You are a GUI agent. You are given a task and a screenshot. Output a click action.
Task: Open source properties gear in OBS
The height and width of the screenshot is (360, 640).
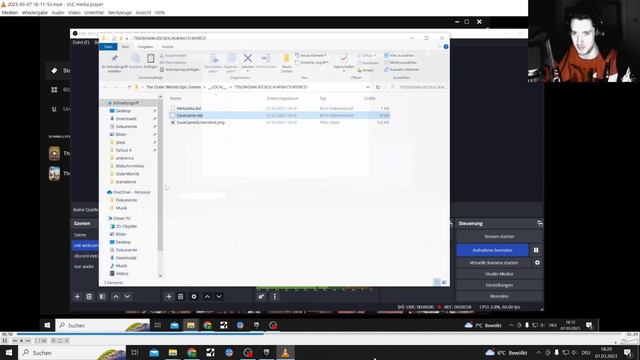coord(194,296)
